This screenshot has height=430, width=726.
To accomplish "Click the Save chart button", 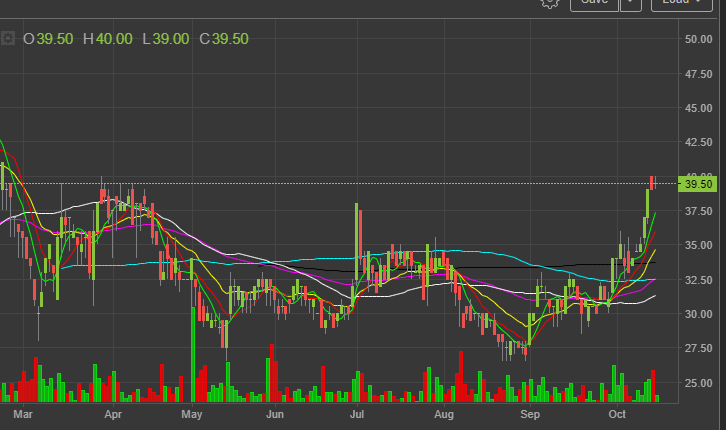I will point(595,4).
